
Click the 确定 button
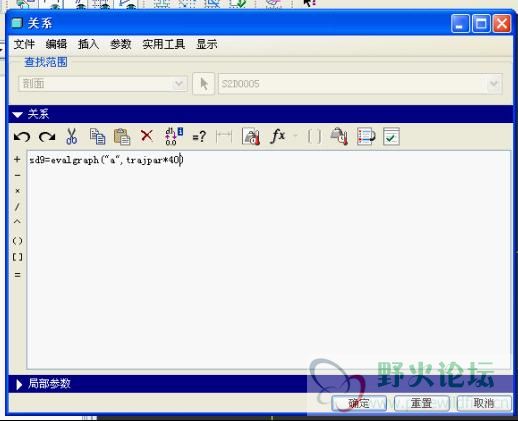point(359,403)
